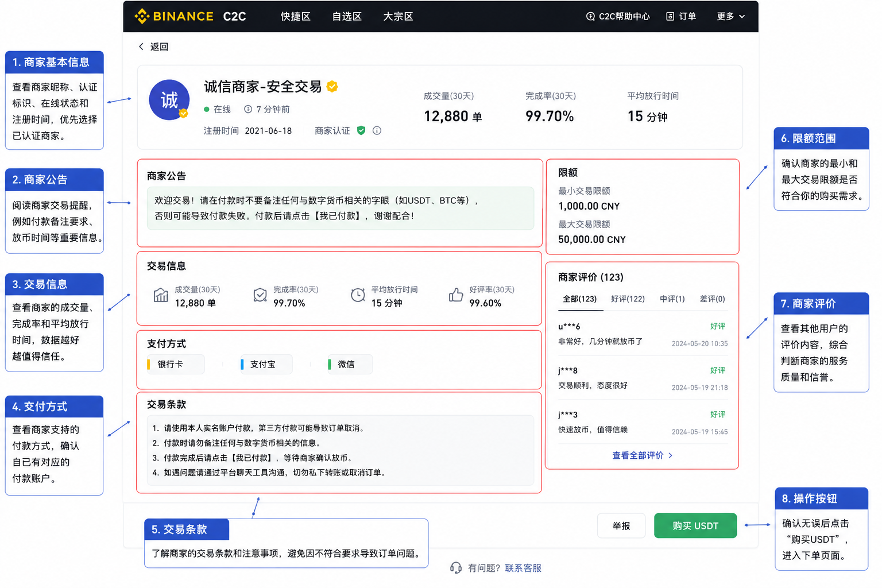Click the 50,000.00 CNY maximum limit
The image size is (882, 588).
(592, 239)
